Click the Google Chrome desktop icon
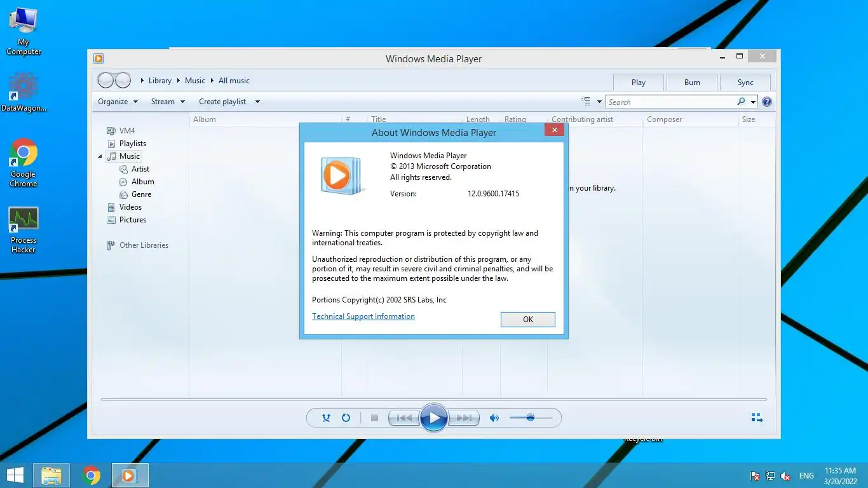Screen dimensions: 868x488 24,163
